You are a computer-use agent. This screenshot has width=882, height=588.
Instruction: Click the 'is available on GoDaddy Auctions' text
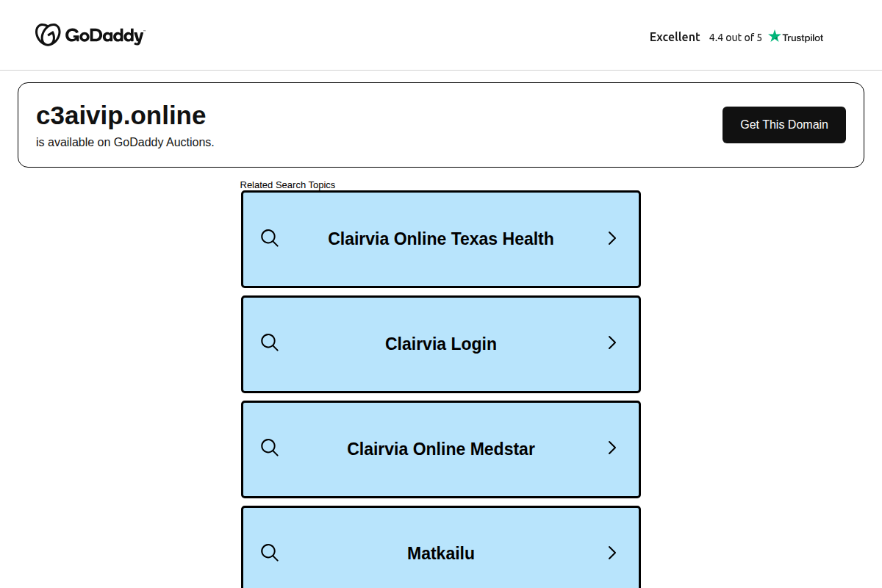tap(125, 143)
